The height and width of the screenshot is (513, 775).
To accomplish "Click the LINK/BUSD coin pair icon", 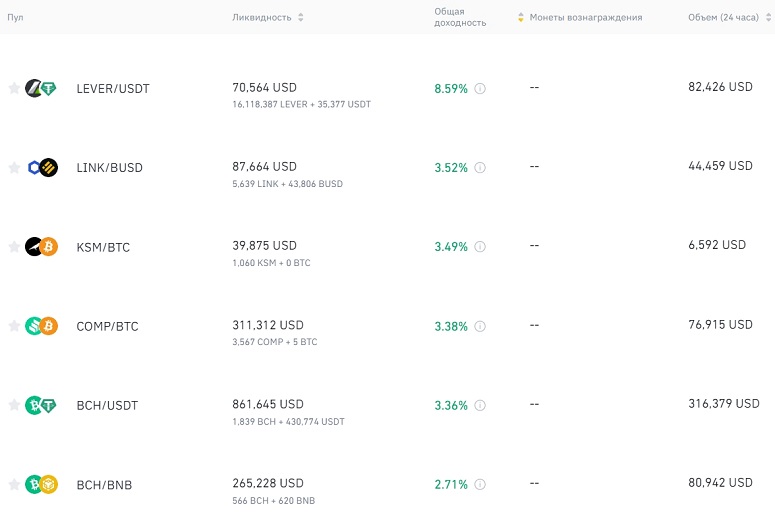I will [x=41, y=168].
